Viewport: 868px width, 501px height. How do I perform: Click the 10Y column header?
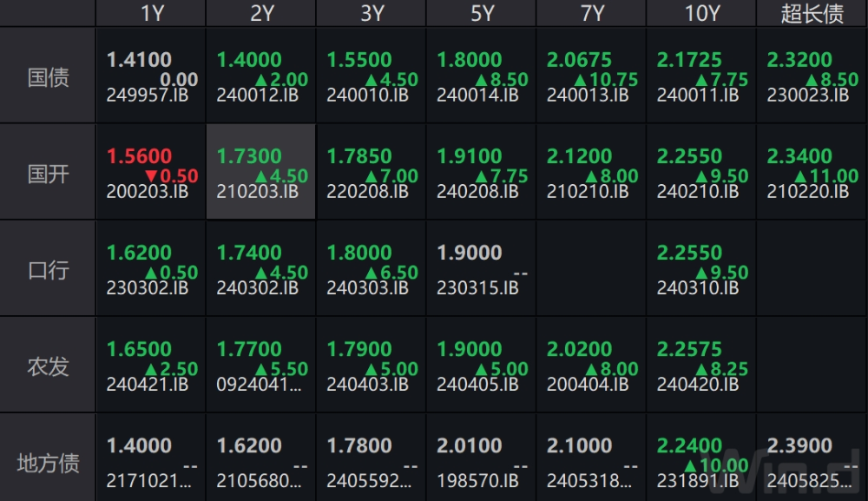point(700,13)
